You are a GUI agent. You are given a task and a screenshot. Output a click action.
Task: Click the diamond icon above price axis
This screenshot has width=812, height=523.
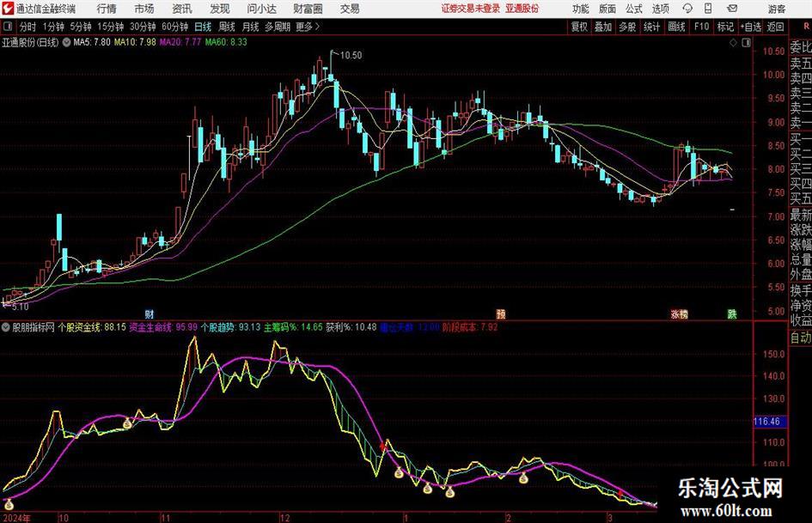point(733,43)
